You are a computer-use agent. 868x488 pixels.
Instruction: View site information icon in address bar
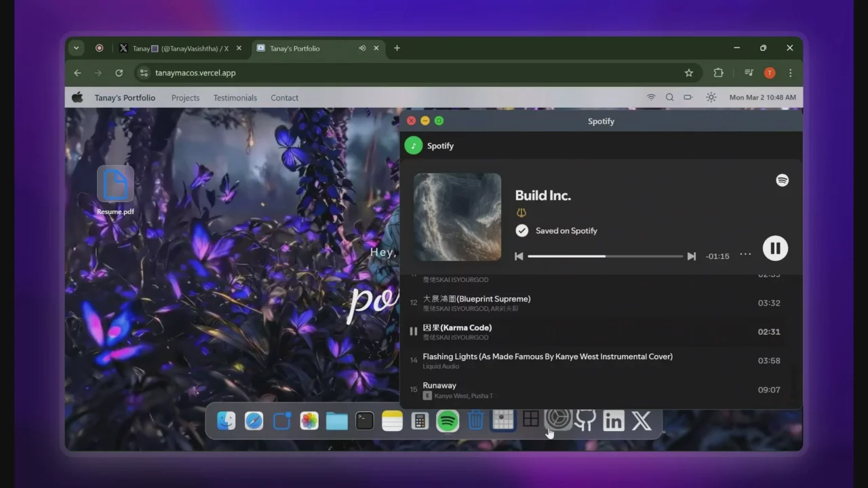(143, 73)
